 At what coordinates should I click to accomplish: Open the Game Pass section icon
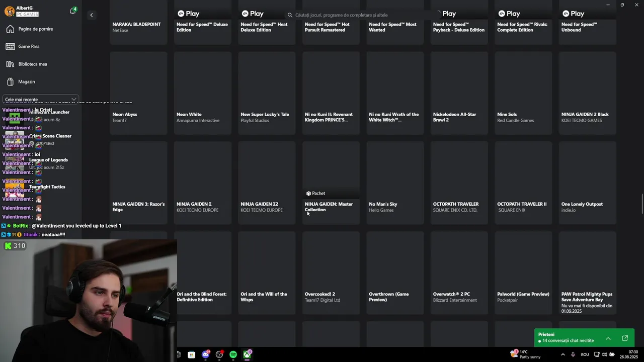(x=10, y=47)
